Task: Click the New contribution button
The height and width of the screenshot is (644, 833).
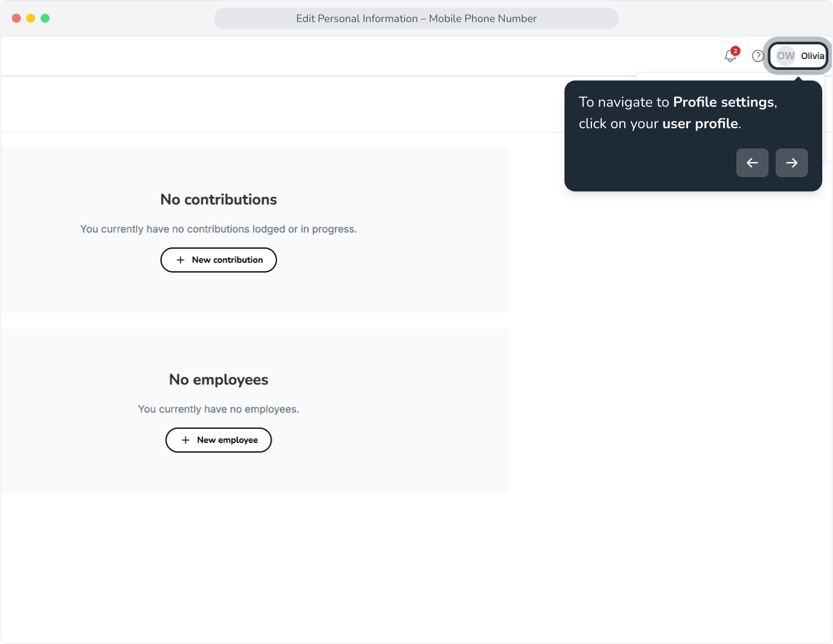Action: pos(218,260)
